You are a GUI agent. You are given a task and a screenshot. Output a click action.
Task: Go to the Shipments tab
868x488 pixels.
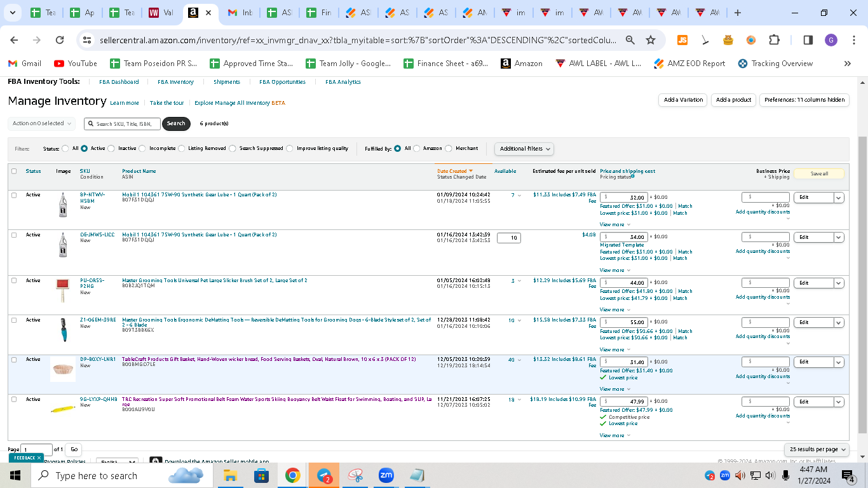click(x=227, y=82)
